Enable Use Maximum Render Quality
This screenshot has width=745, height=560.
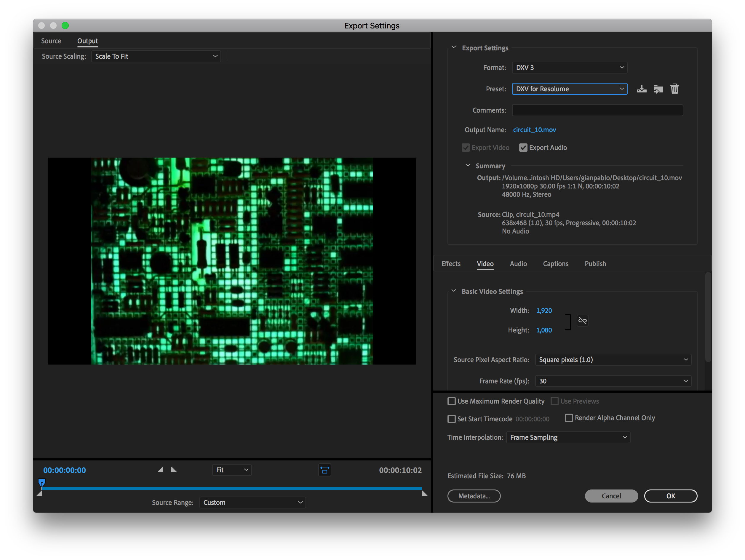click(x=452, y=401)
